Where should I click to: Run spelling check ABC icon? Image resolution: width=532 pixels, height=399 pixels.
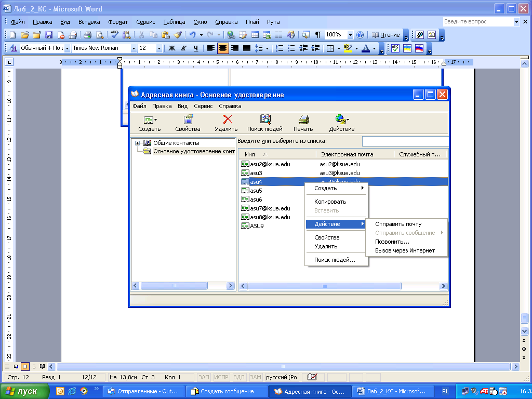pos(114,35)
